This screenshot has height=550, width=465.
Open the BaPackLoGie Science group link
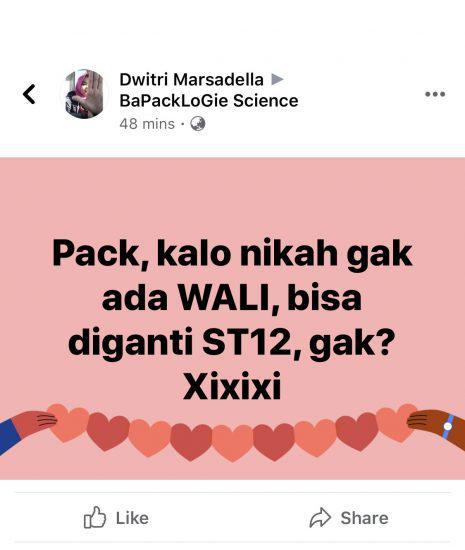(209, 101)
